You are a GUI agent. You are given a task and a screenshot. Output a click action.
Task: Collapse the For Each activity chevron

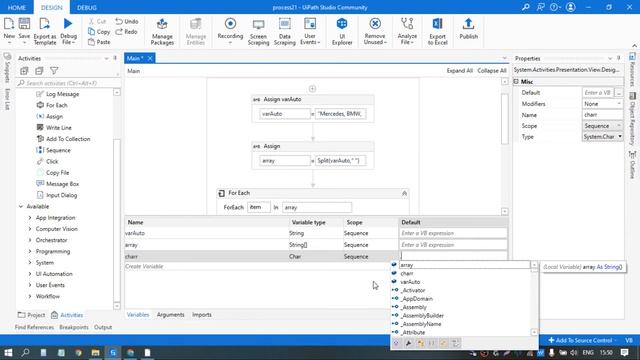tap(404, 193)
